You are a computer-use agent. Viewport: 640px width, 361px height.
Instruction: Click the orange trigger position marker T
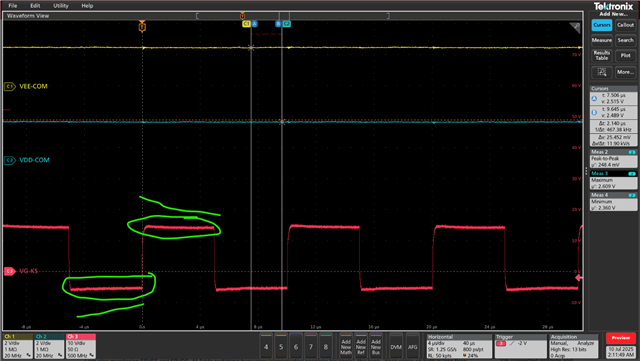pos(142,27)
